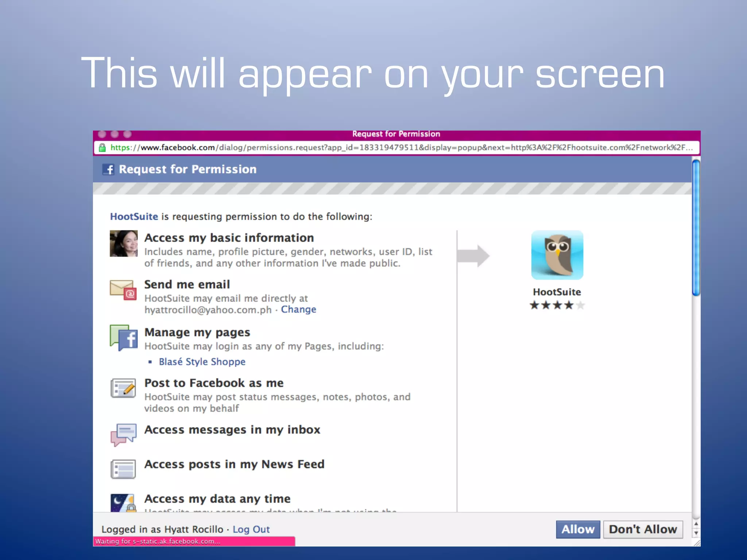Click the first window close dot
The height and width of the screenshot is (560, 747).
coord(102,134)
